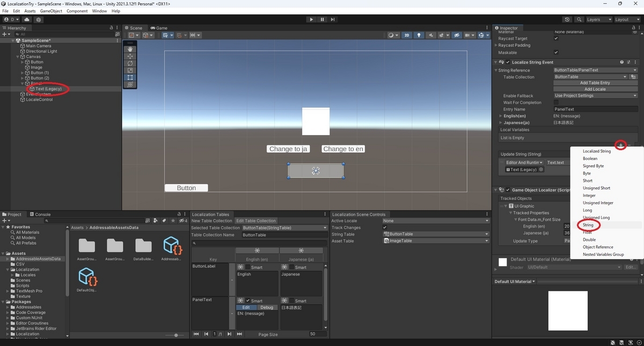The height and width of the screenshot is (346, 644).
Task: Open the cloud services icon
Action: tap(27, 19)
